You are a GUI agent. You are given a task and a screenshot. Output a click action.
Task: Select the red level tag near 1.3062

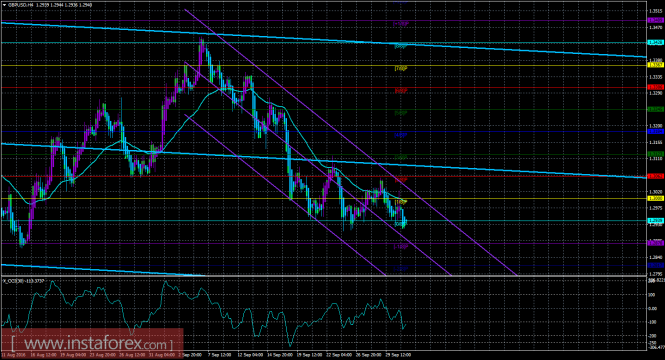(x=655, y=176)
